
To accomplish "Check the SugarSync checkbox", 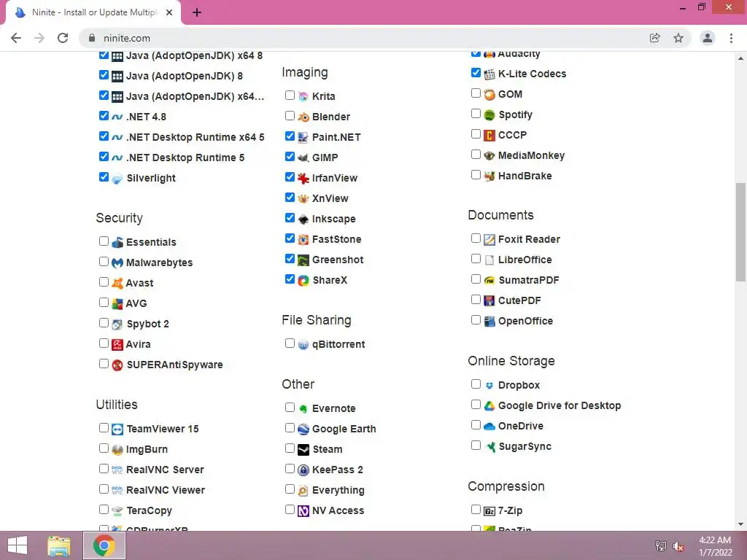I will [476, 446].
